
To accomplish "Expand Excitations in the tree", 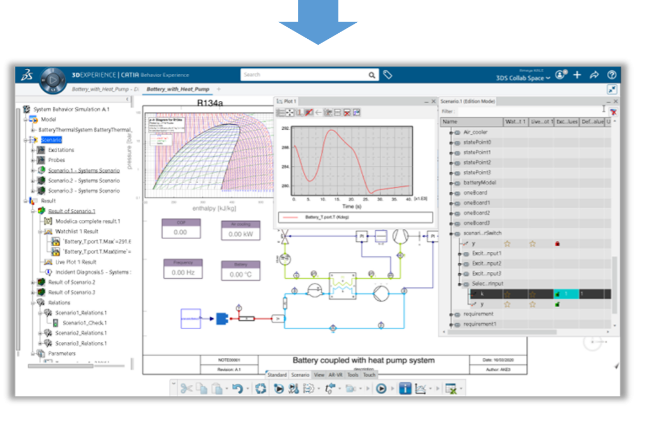I will [x=33, y=150].
